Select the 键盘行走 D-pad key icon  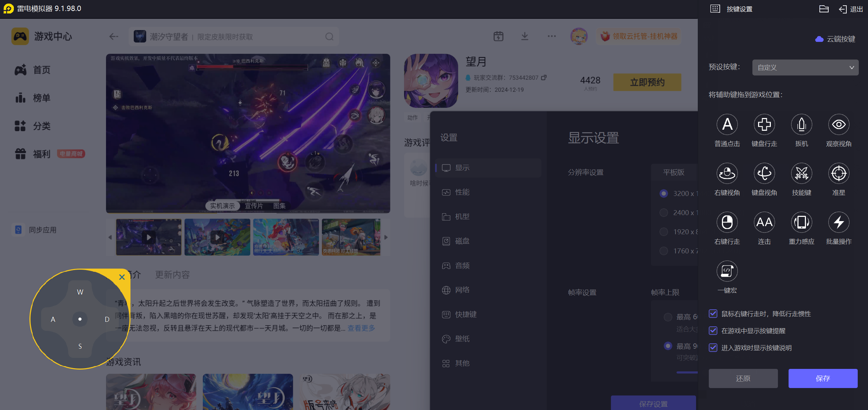coord(764,124)
